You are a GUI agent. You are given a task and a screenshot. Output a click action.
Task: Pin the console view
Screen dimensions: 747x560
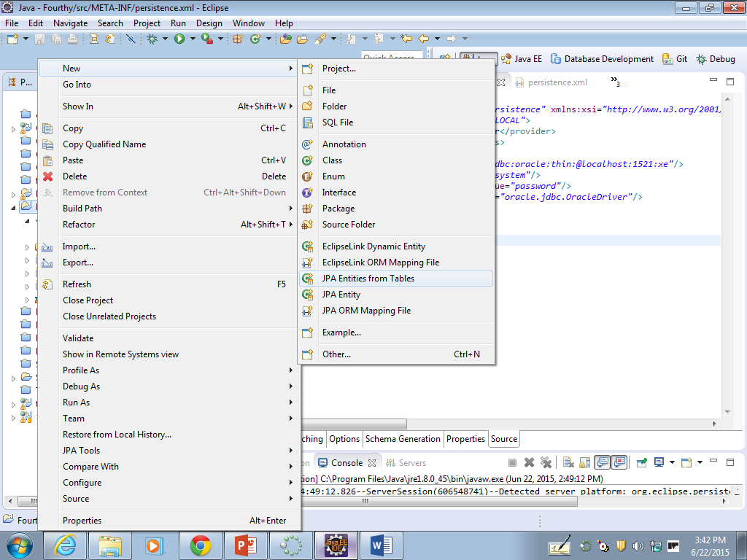click(642, 462)
